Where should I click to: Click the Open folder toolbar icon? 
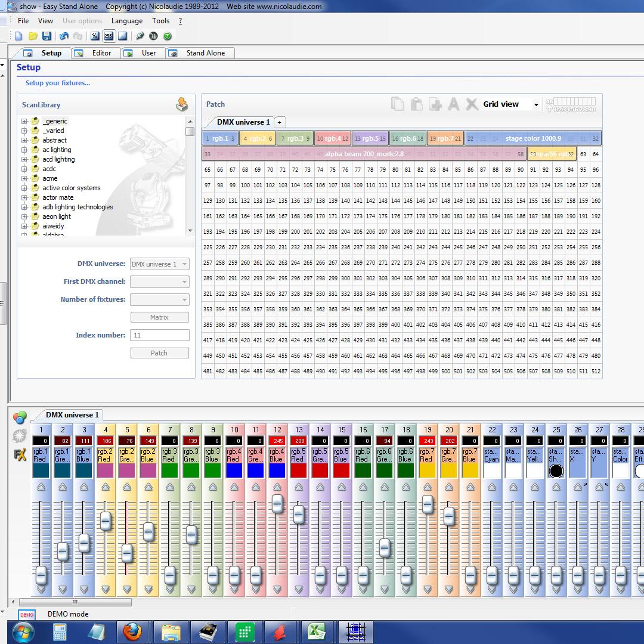pos(33,36)
